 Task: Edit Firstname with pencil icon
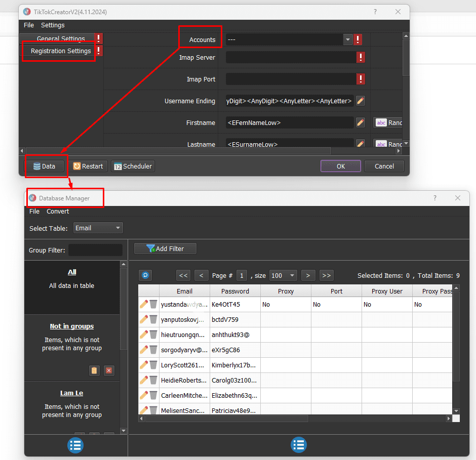pyautogui.click(x=361, y=122)
